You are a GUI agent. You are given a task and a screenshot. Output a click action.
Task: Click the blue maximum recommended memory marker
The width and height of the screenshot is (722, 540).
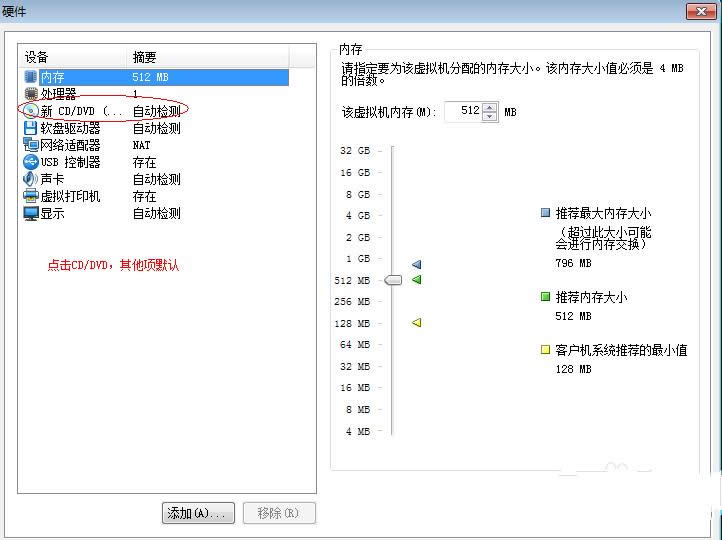pyautogui.click(x=417, y=265)
